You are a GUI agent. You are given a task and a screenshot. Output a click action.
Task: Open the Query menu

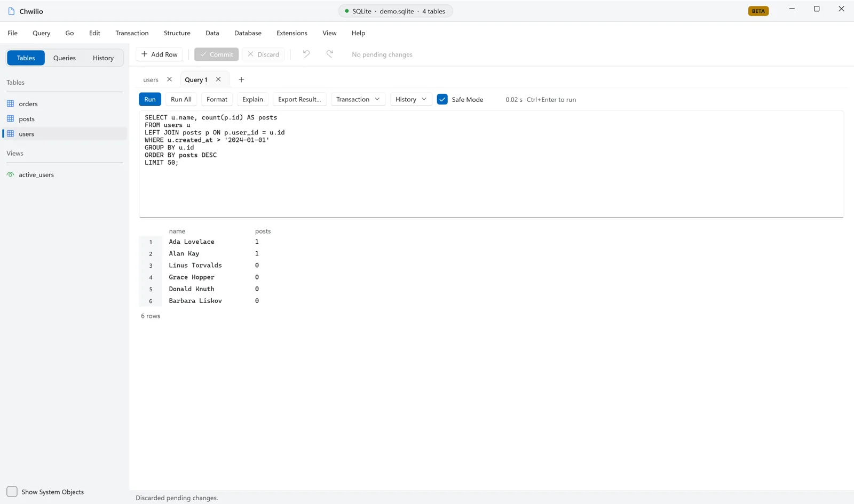pyautogui.click(x=42, y=33)
